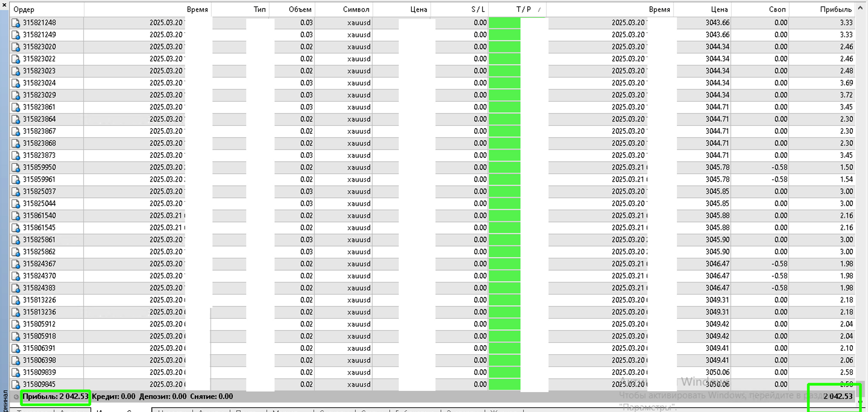Click the document icon for order 315823020
The width and height of the screenshot is (868, 412).
coord(15,47)
